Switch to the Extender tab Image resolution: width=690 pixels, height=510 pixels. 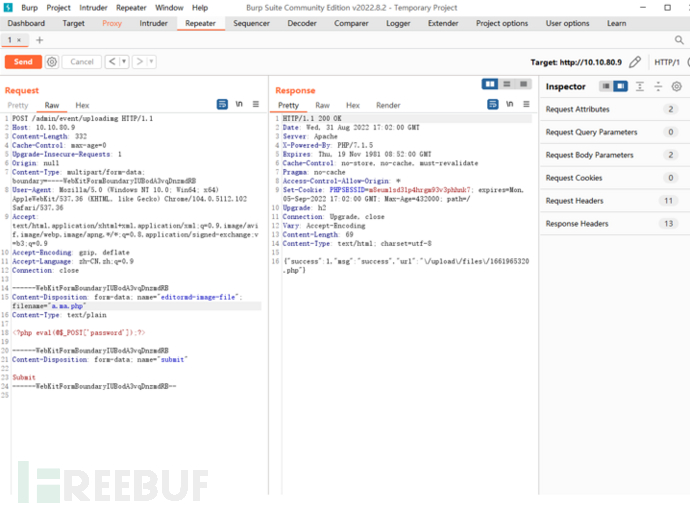(x=443, y=23)
